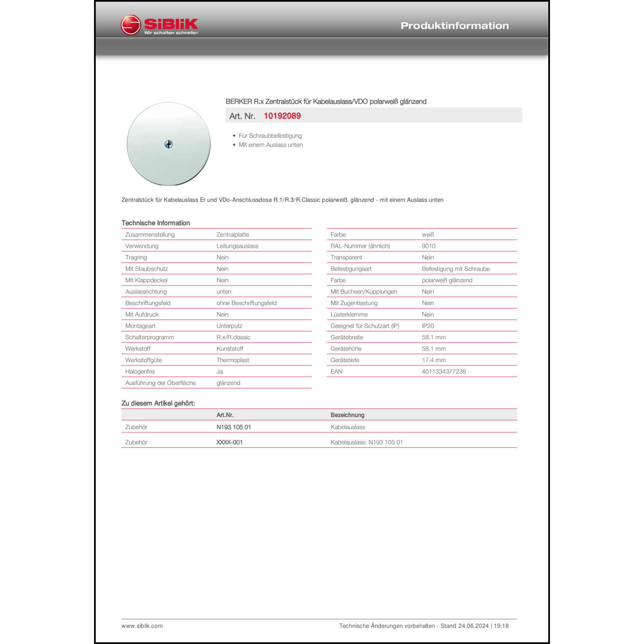Click the 'Transparent' row label
Image resolution: width=644 pixels, height=644 pixels.
pyautogui.click(x=346, y=258)
